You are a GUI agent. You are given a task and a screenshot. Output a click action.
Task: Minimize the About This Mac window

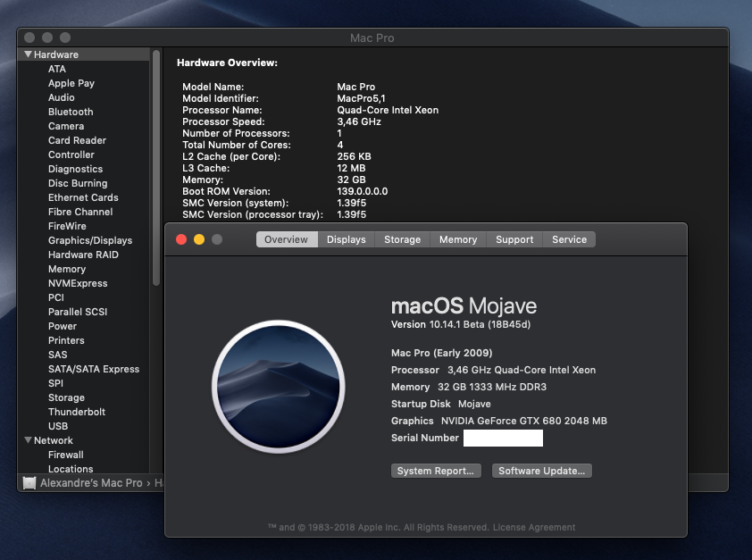tap(199, 239)
